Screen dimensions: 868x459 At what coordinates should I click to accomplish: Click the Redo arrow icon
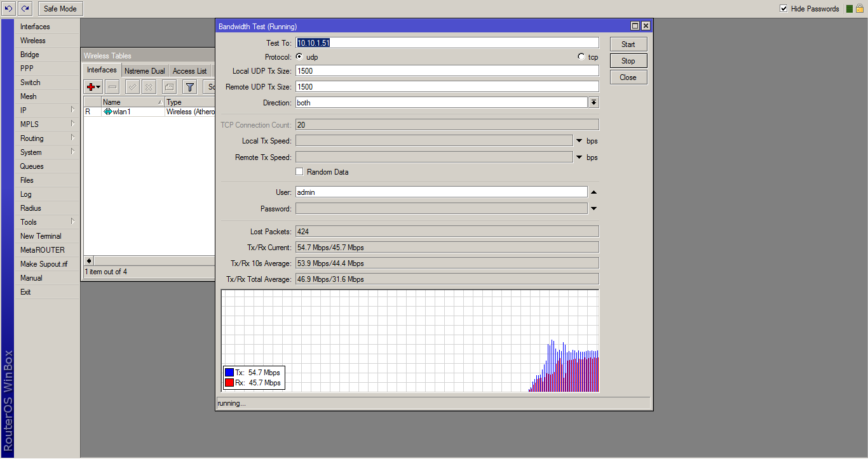point(25,8)
